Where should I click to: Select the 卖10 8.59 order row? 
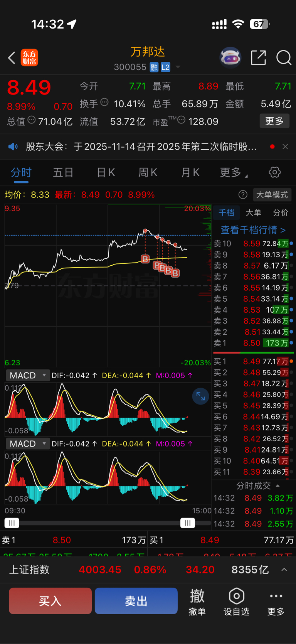tap(253, 243)
